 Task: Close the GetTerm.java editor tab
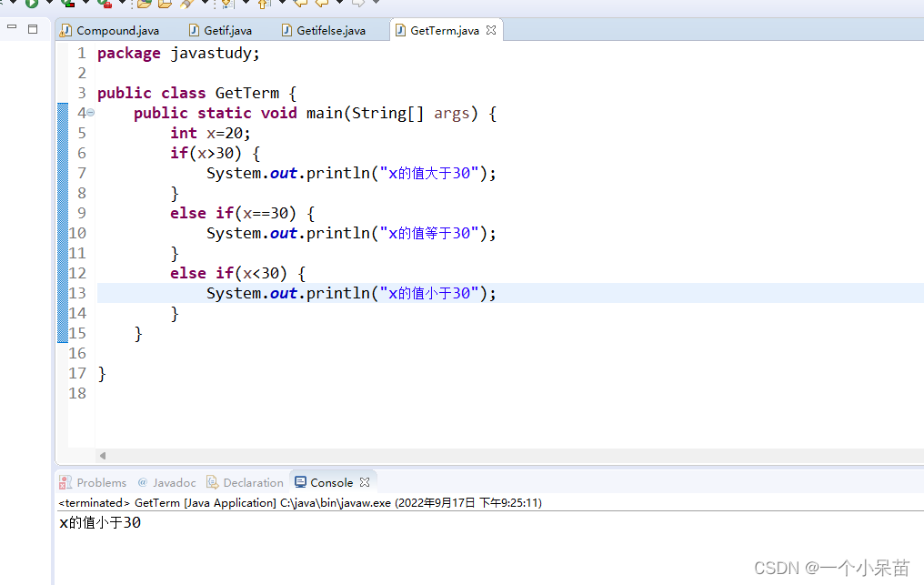(x=491, y=30)
